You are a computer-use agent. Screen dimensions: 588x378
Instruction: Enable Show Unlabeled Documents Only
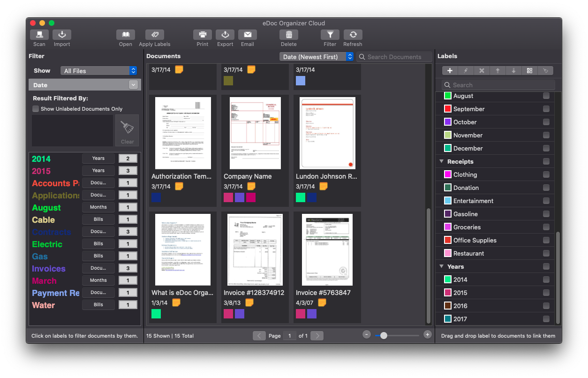point(35,109)
